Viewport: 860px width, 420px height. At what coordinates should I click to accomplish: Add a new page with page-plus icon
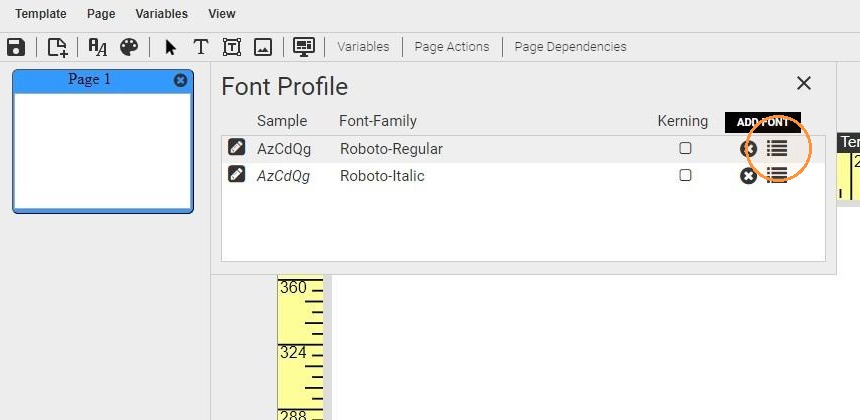point(58,47)
